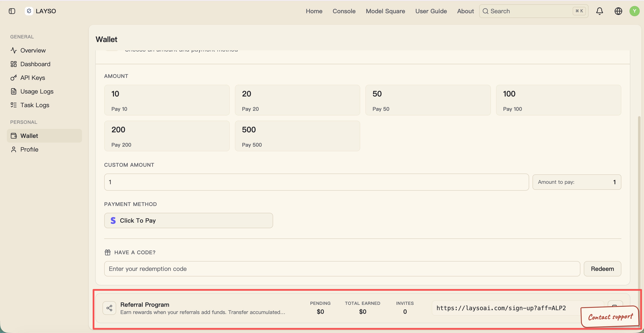
Task: Toggle the sidebar panel icon
Action: [12, 11]
